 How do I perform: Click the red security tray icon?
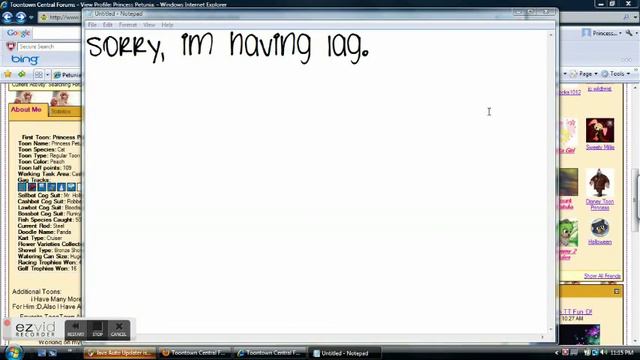[x=565, y=352]
